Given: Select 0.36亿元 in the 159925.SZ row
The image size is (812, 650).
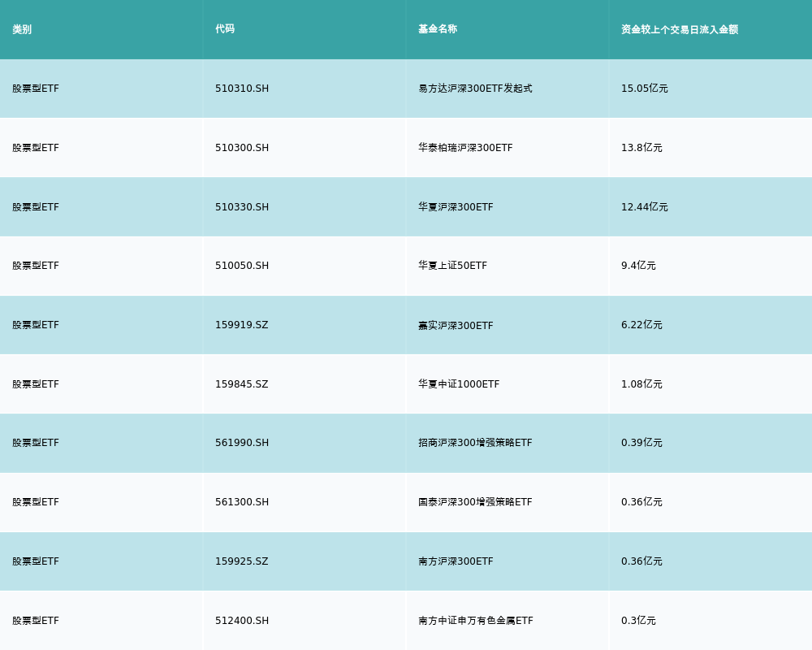Looking at the screenshot, I should [x=641, y=561].
